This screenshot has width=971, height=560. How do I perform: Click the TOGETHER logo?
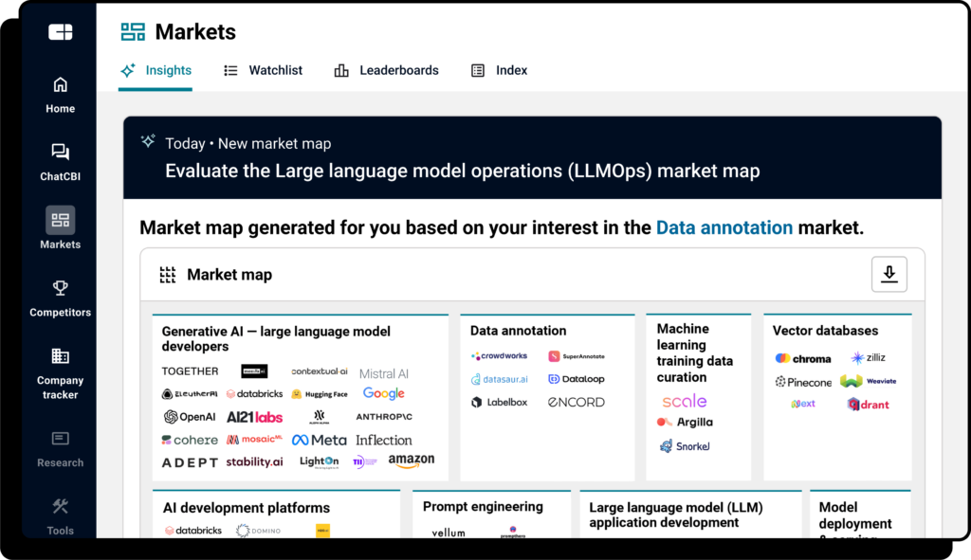point(190,371)
